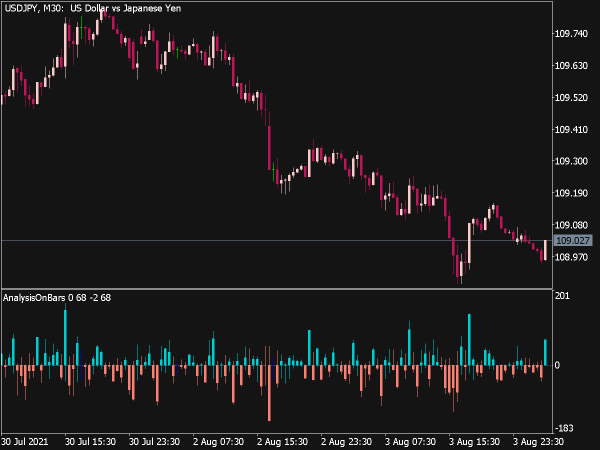Click the 3 Aug 15:30 time label
The image size is (600, 450).
pyautogui.click(x=474, y=442)
